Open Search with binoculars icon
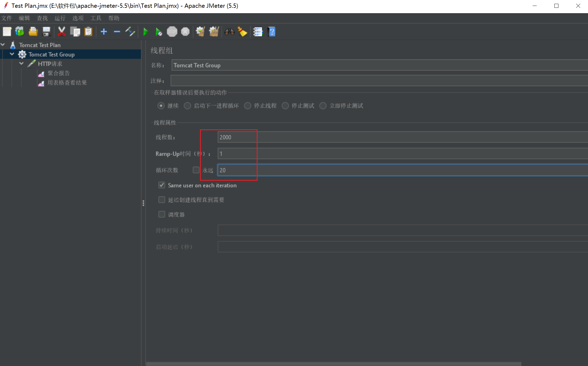 [x=229, y=32]
